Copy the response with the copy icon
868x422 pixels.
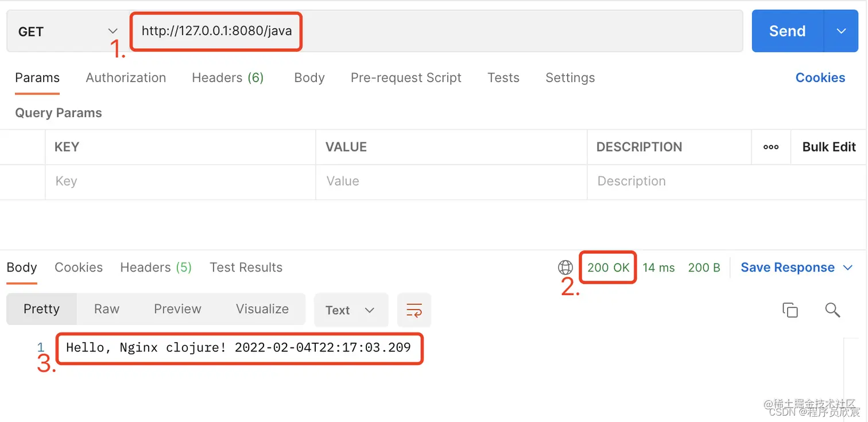click(790, 310)
